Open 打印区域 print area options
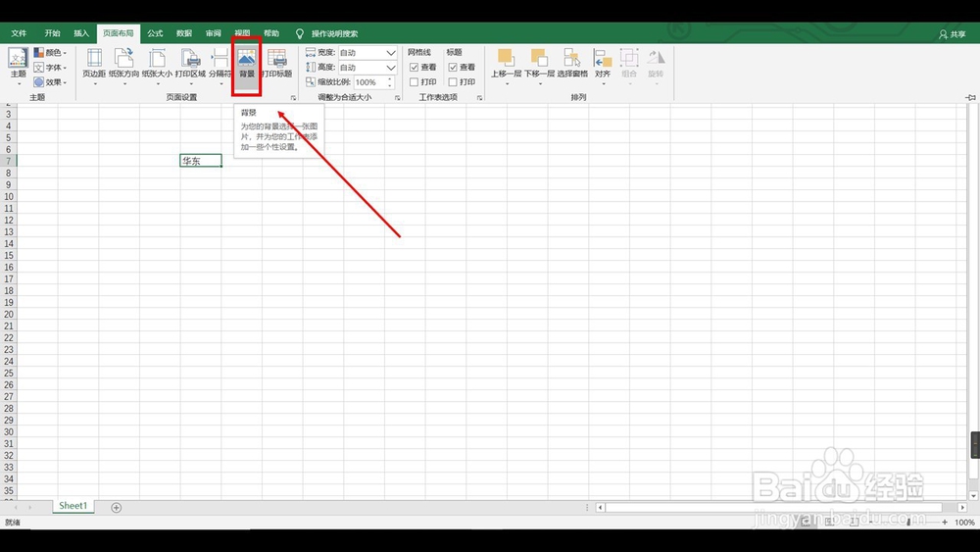Screen dimensions: 980x552 tap(191, 65)
